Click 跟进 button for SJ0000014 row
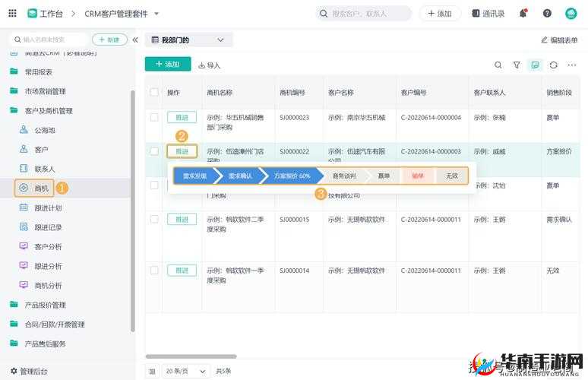The height and width of the screenshot is (380, 588). click(x=182, y=270)
